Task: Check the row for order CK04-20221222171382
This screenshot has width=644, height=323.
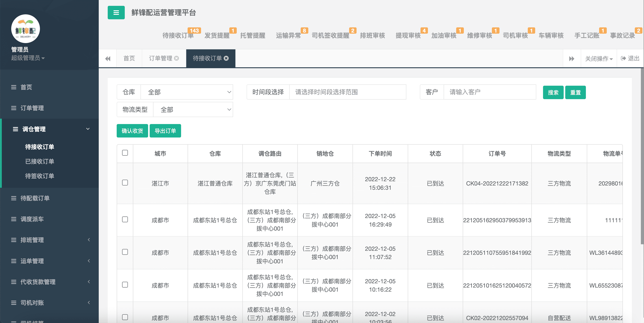Action: pyautogui.click(x=125, y=183)
